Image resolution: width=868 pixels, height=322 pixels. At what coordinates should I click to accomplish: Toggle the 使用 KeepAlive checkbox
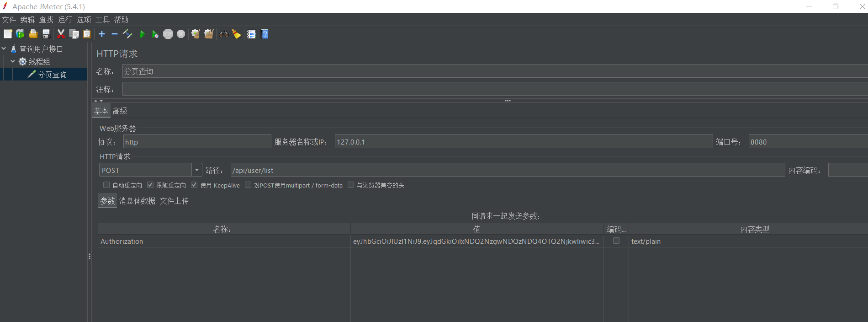194,185
